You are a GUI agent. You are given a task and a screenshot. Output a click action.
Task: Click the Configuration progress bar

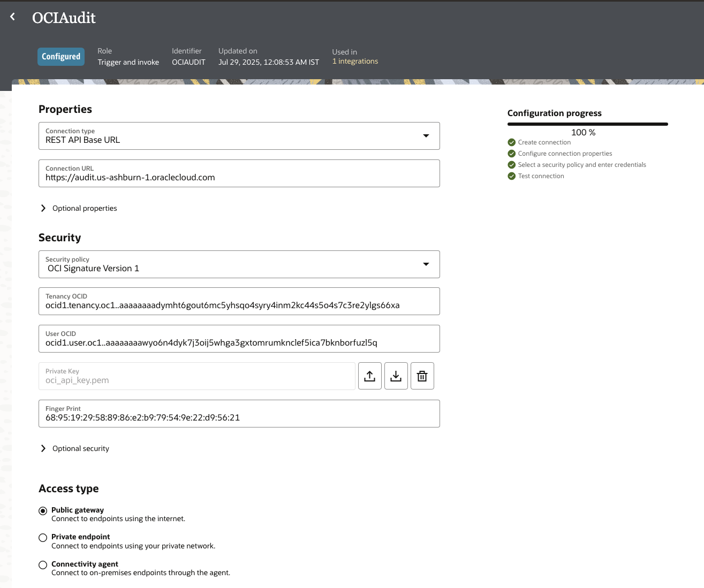[x=587, y=124]
